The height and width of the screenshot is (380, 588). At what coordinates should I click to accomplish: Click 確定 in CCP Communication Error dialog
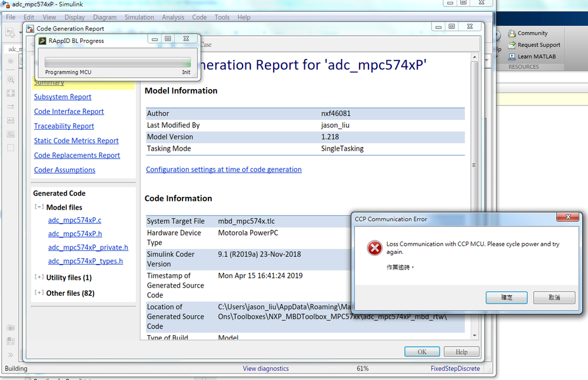coord(507,298)
